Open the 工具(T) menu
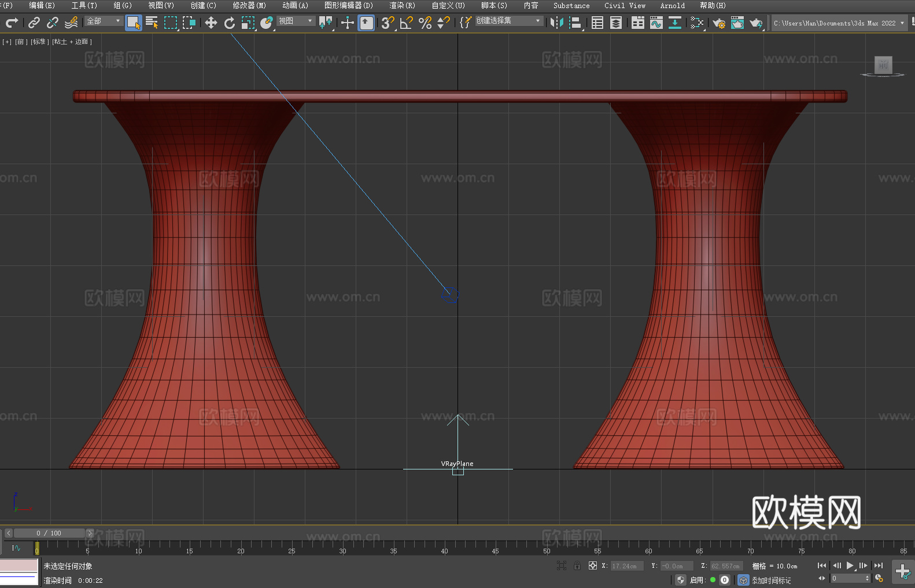The height and width of the screenshot is (588, 915). (84, 5)
